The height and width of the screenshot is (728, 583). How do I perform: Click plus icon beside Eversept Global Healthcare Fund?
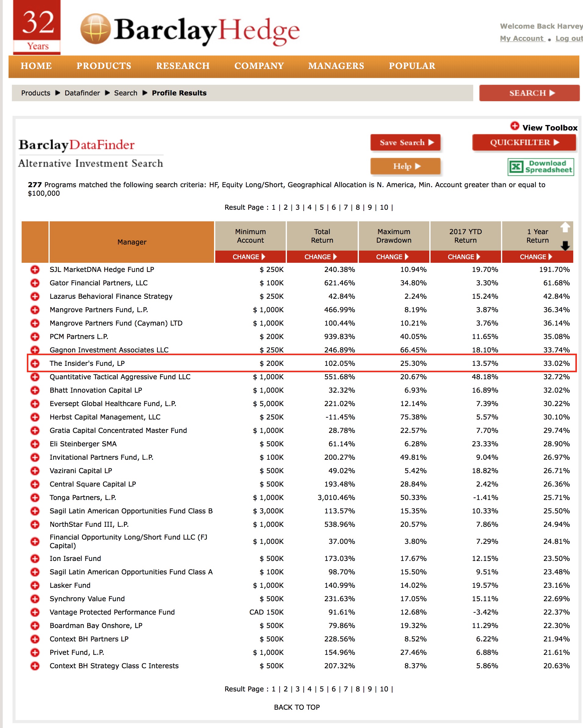35,404
